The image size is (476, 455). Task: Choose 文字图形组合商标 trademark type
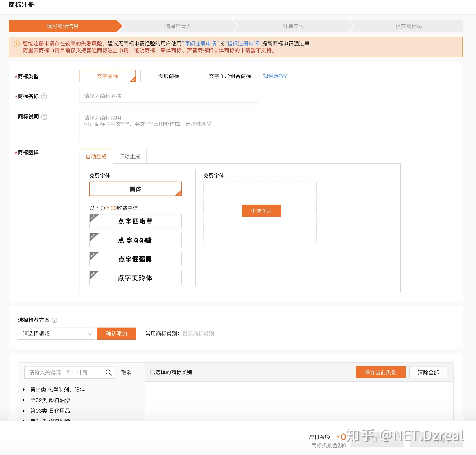coord(230,76)
